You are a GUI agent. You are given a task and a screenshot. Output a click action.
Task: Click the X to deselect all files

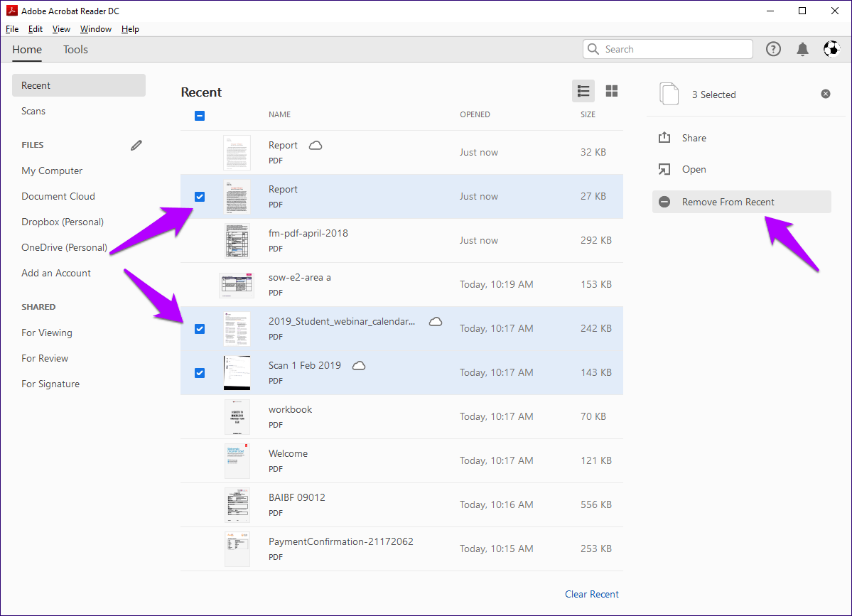coord(825,93)
